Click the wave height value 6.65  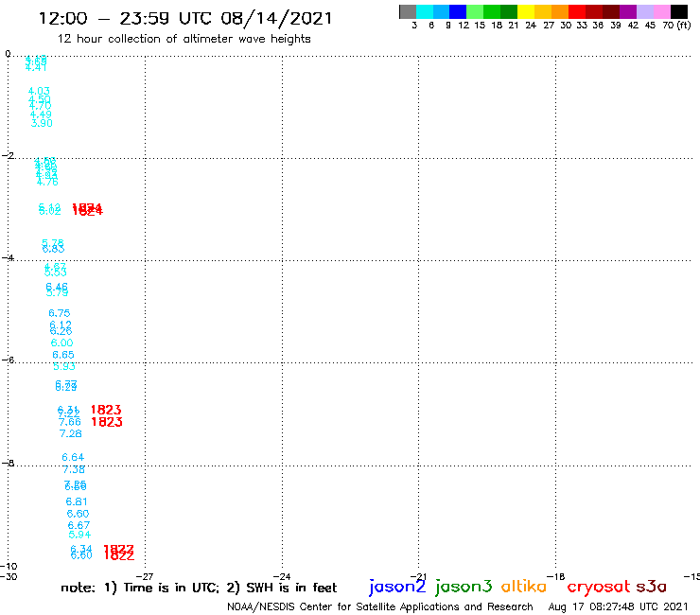pyautogui.click(x=63, y=355)
